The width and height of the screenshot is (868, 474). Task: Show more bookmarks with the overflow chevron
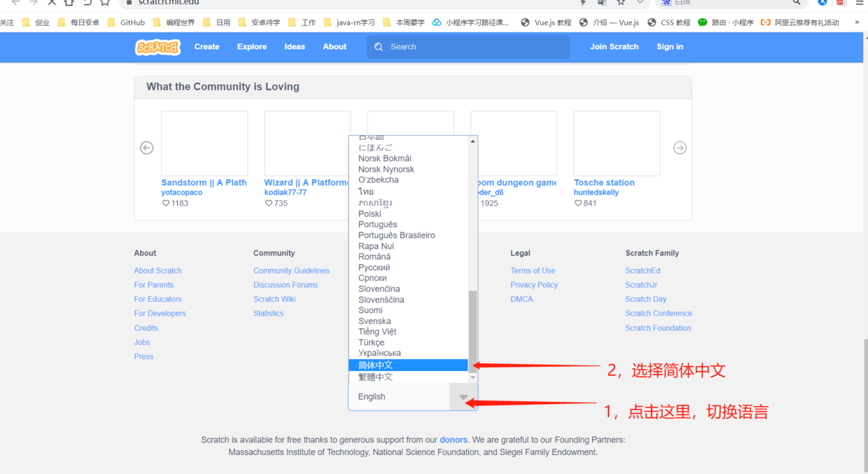click(x=857, y=22)
